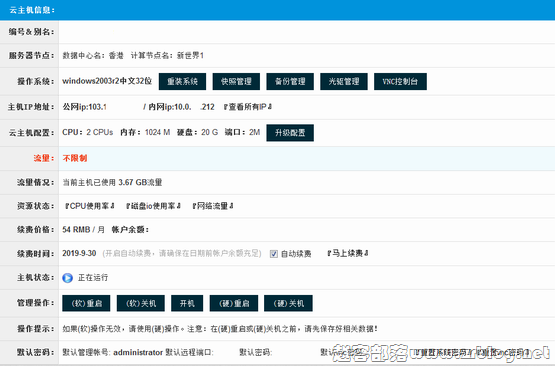555x366 pixels.
Task: Click the 开机 power on button
Action: click(x=187, y=303)
